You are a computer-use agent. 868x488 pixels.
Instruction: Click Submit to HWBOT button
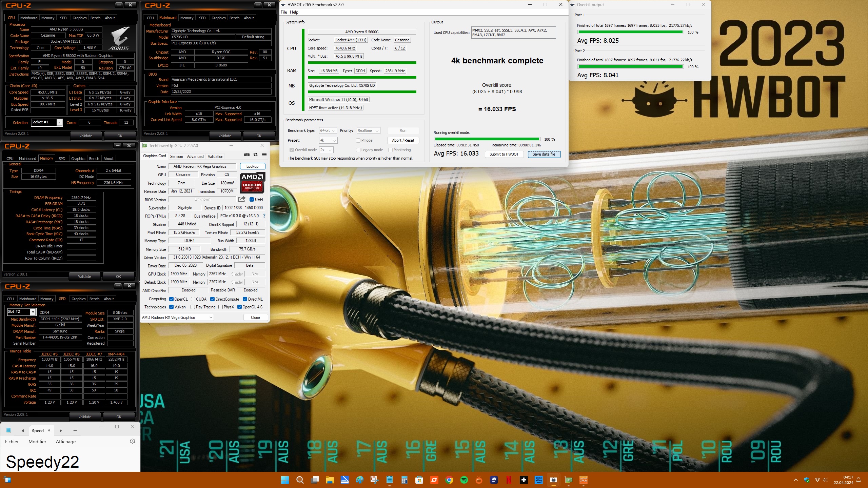[504, 154]
